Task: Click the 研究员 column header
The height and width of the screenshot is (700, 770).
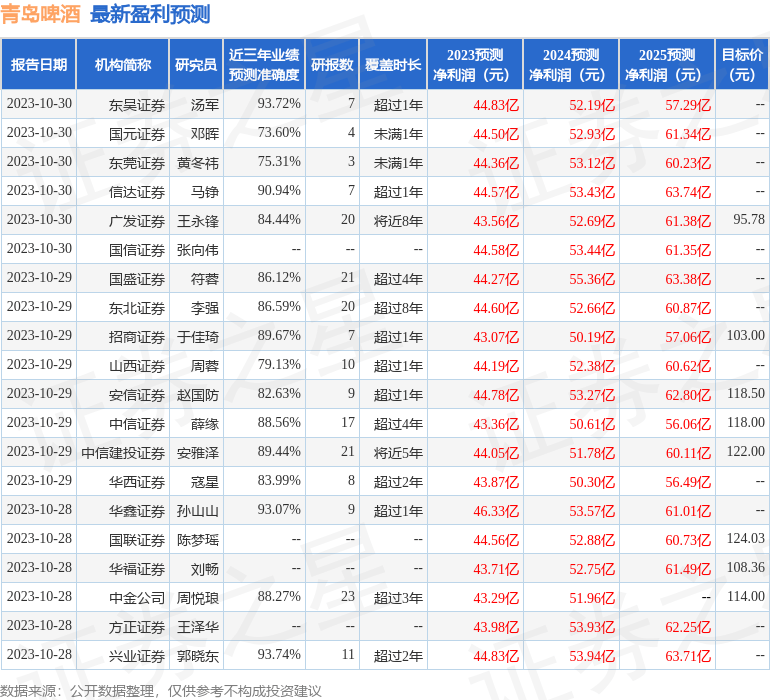Action: coord(196,64)
